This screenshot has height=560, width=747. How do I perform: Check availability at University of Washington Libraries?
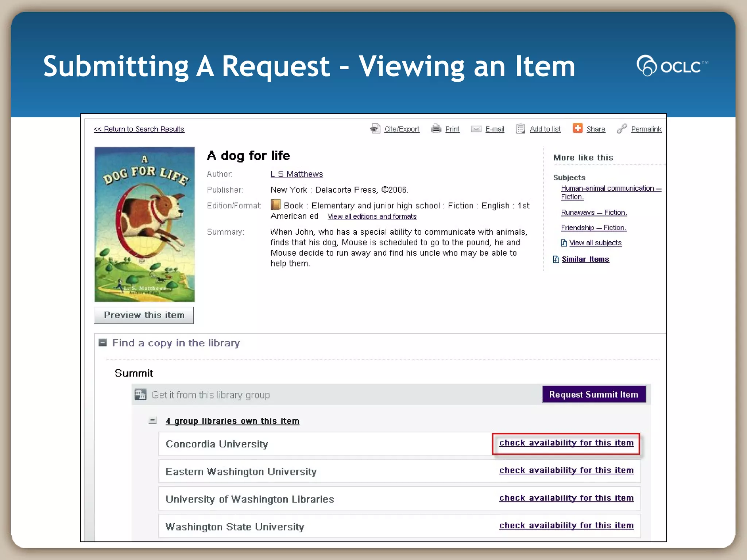pos(566,498)
